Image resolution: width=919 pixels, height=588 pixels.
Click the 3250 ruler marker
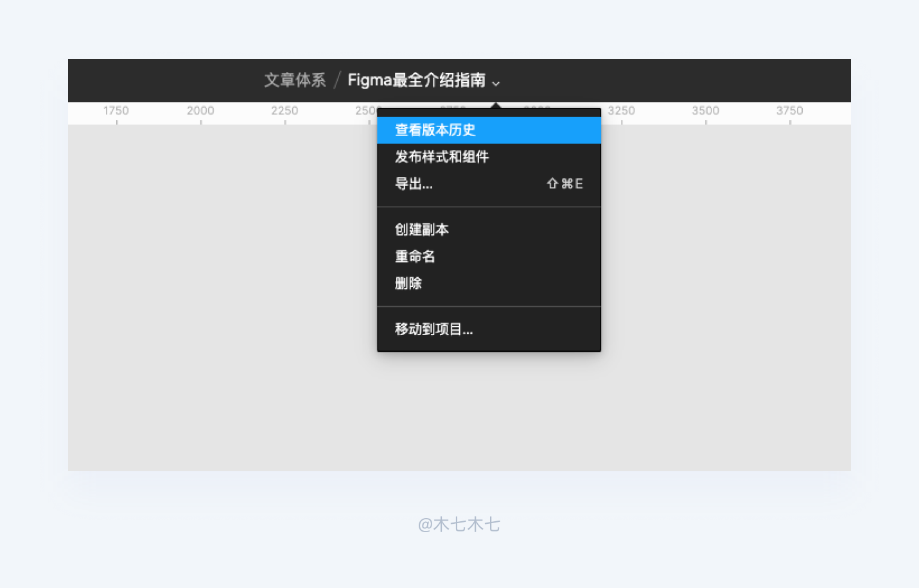click(621, 110)
